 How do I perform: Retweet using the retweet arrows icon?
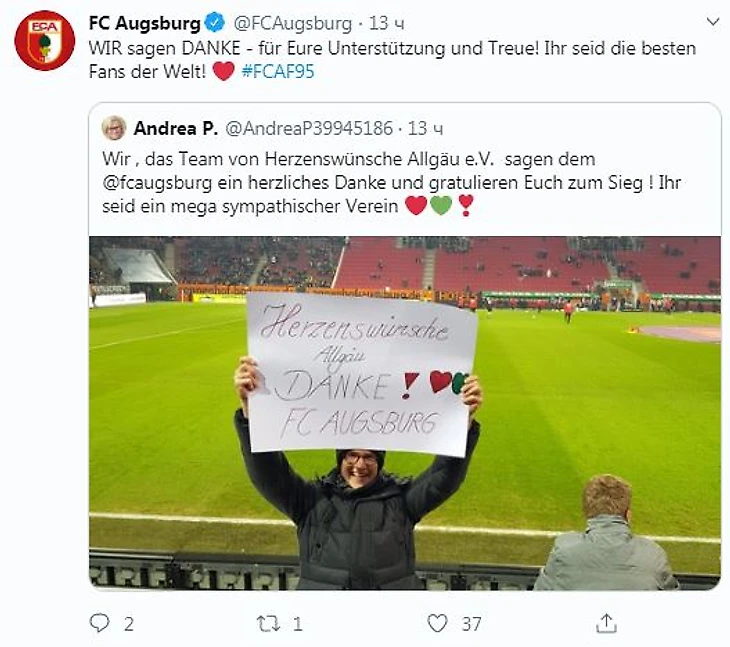(268, 623)
